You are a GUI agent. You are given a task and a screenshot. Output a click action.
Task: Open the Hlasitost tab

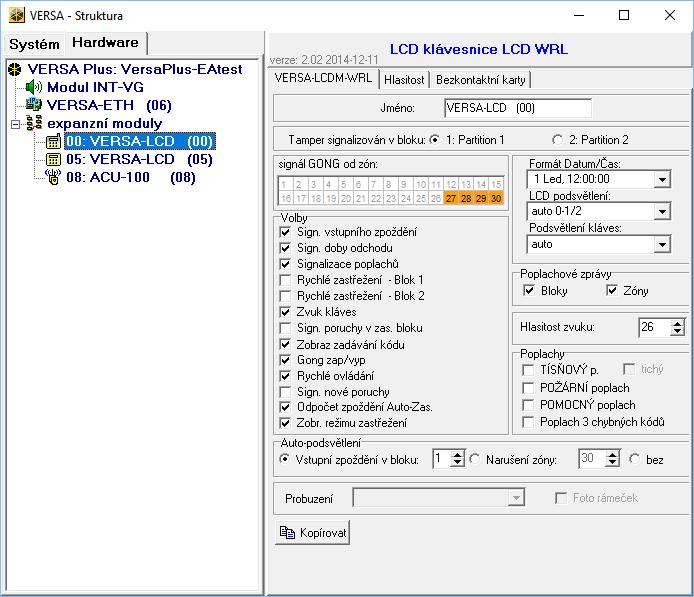click(x=404, y=80)
